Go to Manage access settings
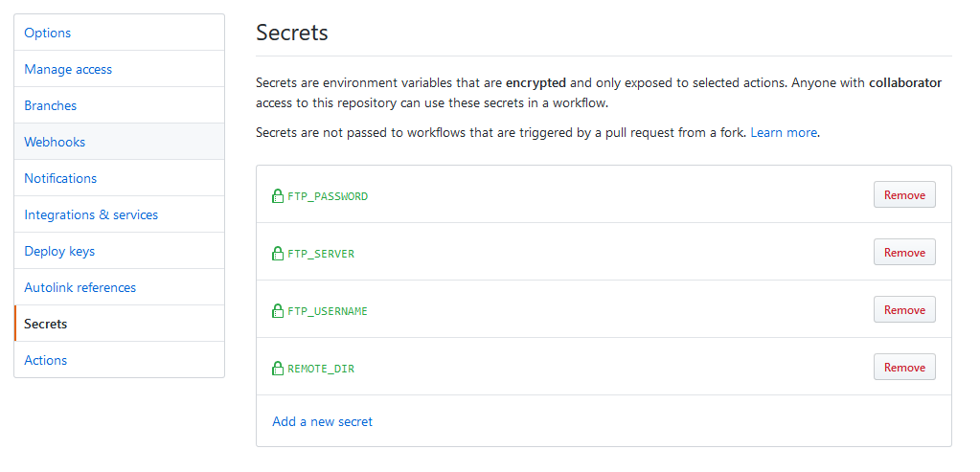Image resolution: width=980 pixels, height=472 pixels. point(119,69)
